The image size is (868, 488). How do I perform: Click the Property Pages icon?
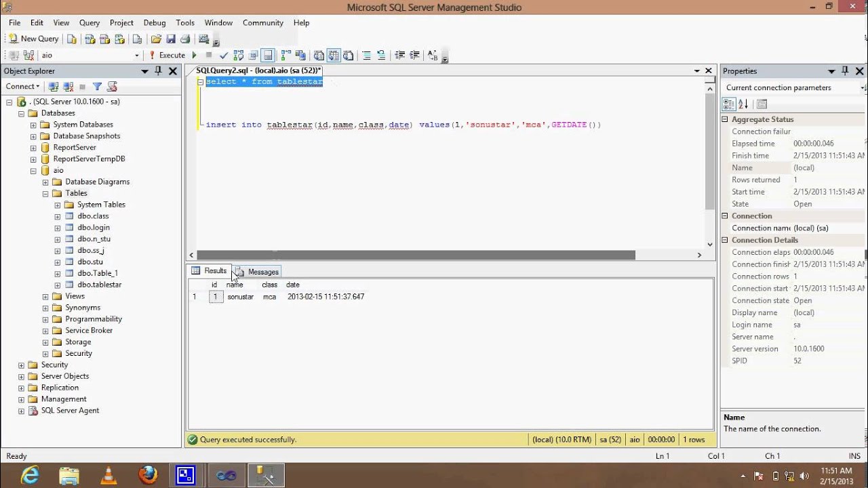762,104
